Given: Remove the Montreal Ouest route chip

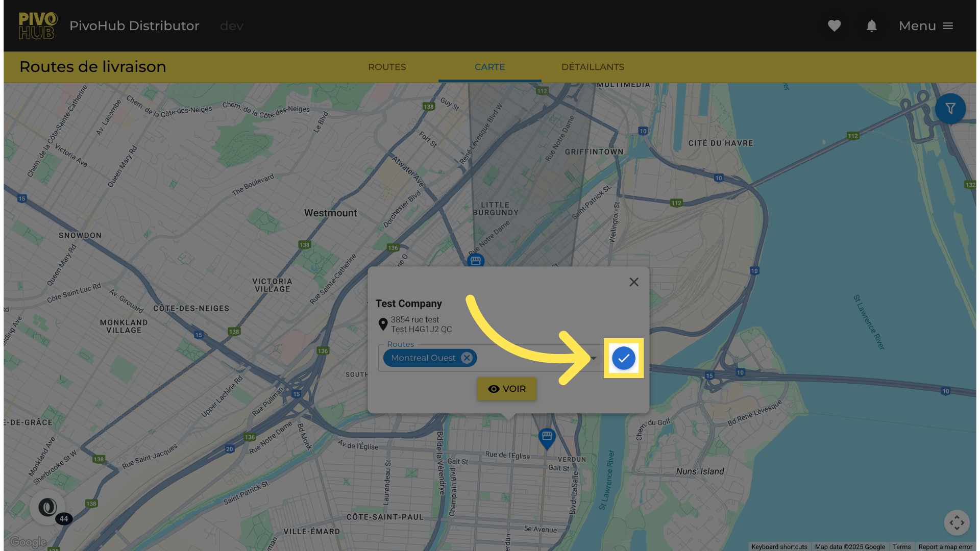Looking at the screenshot, I should tap(467, 358).
